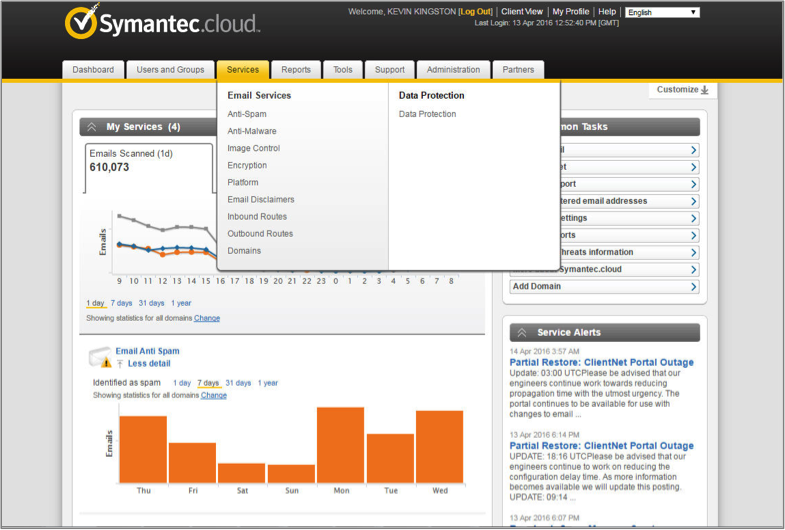
Task: Open Platform from the Services menu
Action: click(x=243, y=182)
